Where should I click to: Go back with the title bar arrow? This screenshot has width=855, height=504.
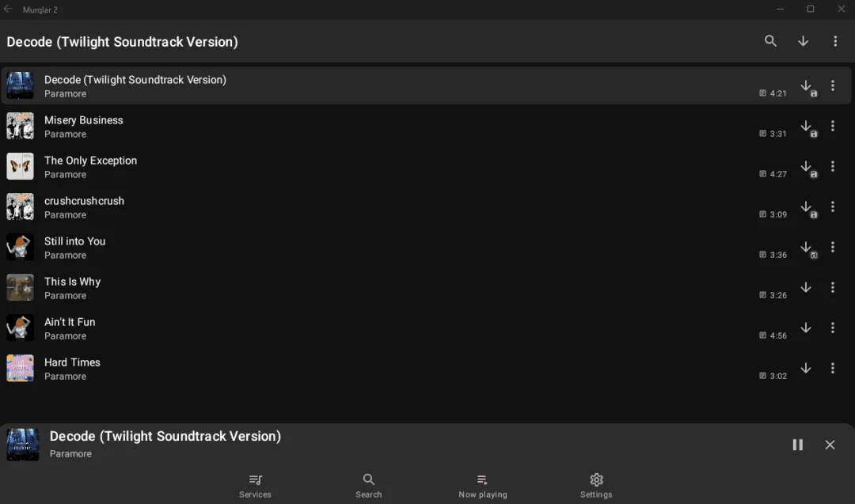pos(8,9)
